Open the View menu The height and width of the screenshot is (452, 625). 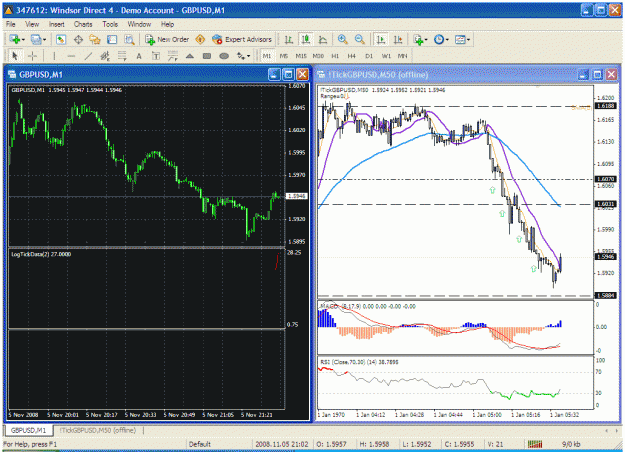[x=32, y=24]
